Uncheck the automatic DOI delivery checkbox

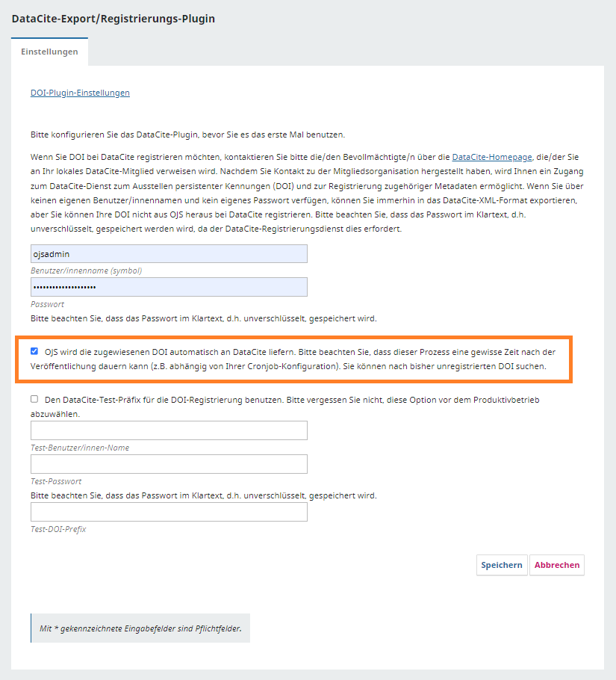click(x=34, y=350)
